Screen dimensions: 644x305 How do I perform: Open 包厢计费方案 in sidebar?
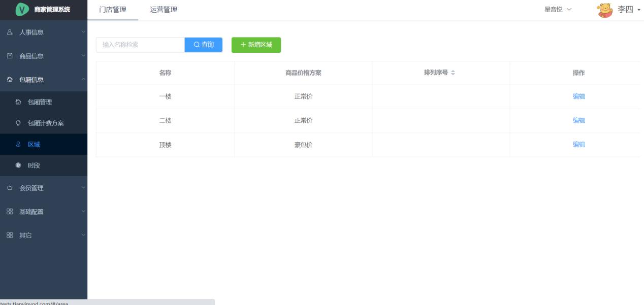pyautogui.click(x=46, y=123)
